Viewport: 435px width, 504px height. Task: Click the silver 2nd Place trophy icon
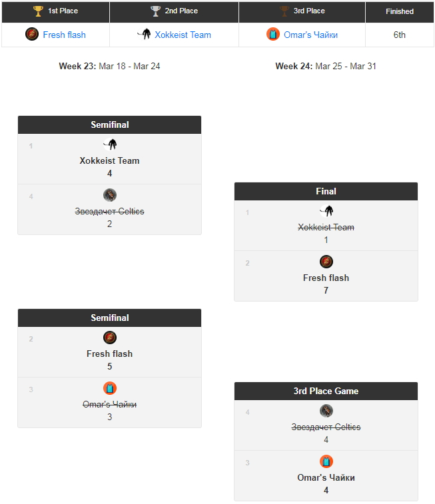(x=156, y=11)
